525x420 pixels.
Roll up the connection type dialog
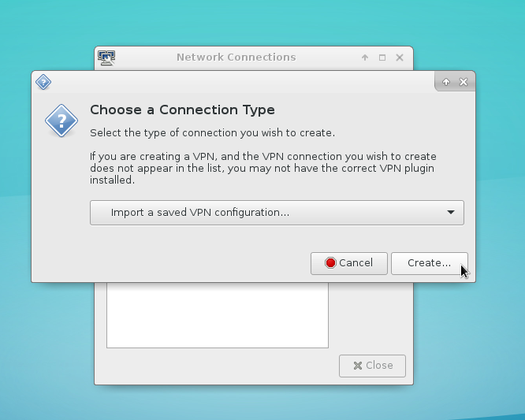pos(446,82)
